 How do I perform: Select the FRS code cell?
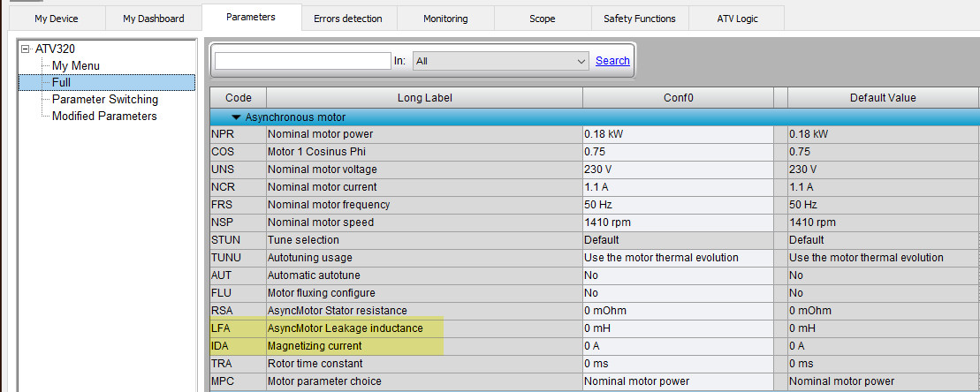238,205
